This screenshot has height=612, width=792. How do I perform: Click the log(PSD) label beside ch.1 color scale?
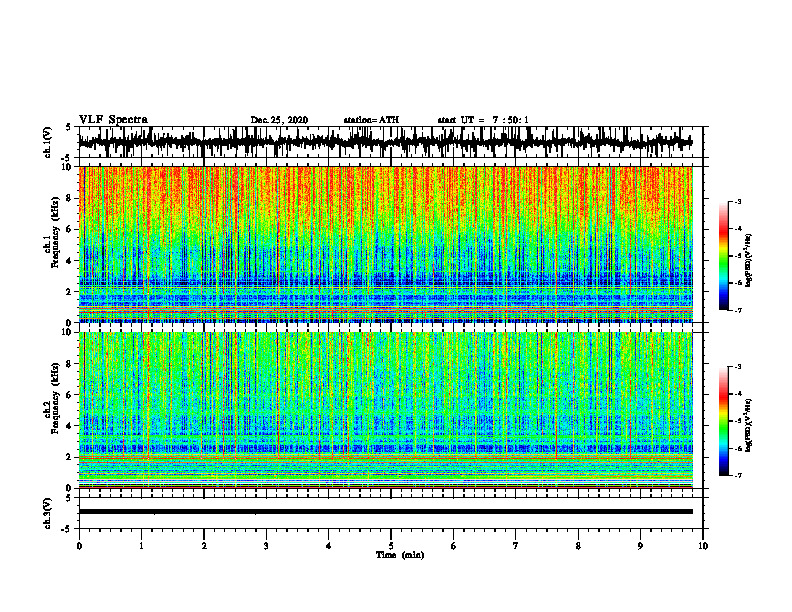click(749, 261)
